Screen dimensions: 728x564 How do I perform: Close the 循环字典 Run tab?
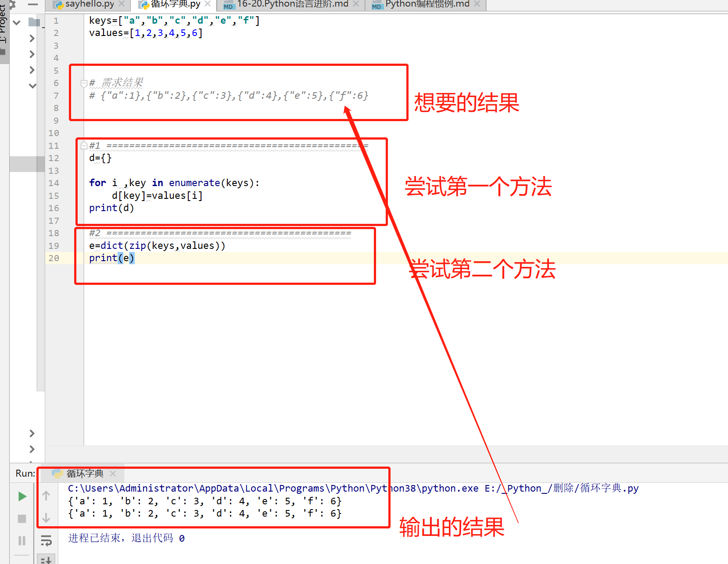click(113, 473)
